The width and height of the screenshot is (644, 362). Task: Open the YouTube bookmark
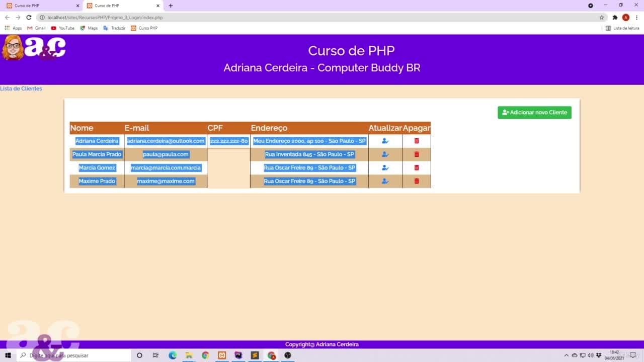pyautogui.click(x=63, y=28)
